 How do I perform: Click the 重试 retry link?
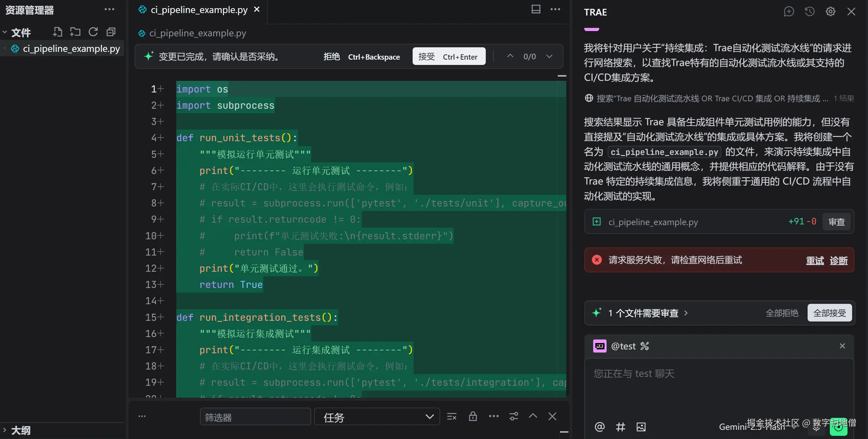815,260
